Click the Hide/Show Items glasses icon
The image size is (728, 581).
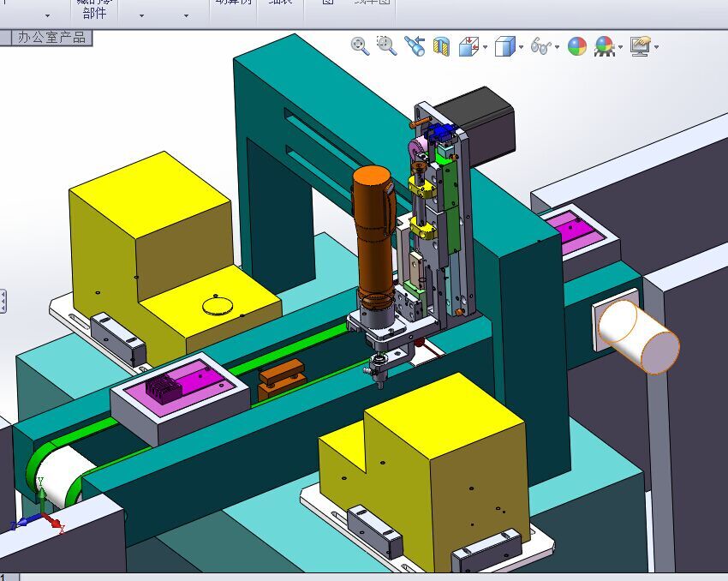click(x=541, y=46)
